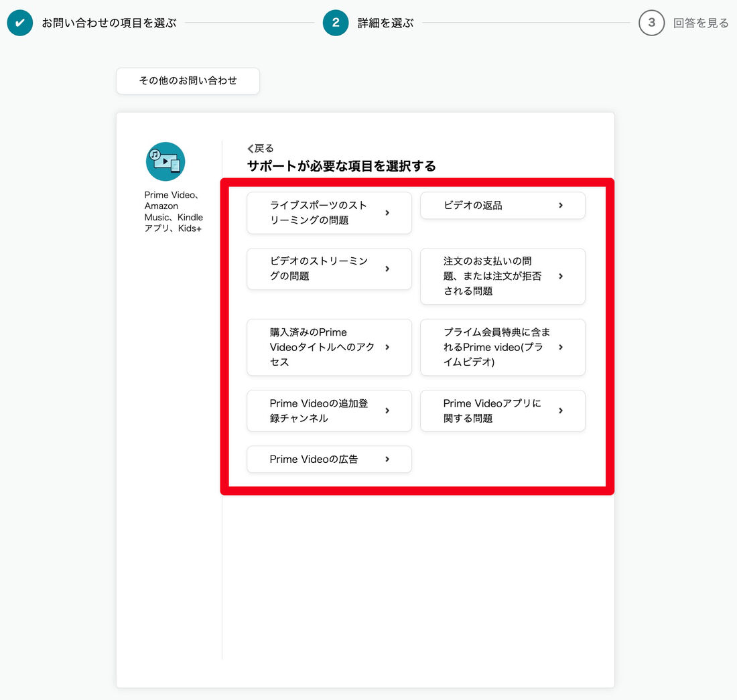Viewport: 737px width, 700px height.
Task: Click 詳細を選ぶ step label
Action: 385,23
